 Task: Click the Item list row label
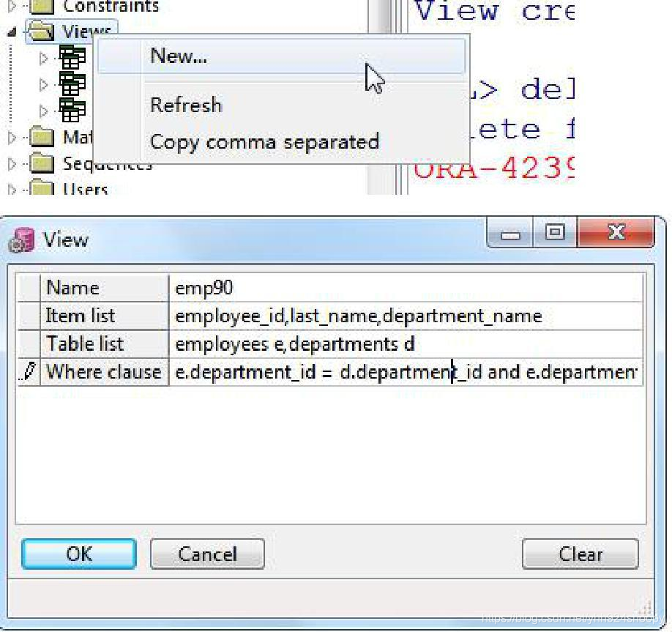[81, 316]
